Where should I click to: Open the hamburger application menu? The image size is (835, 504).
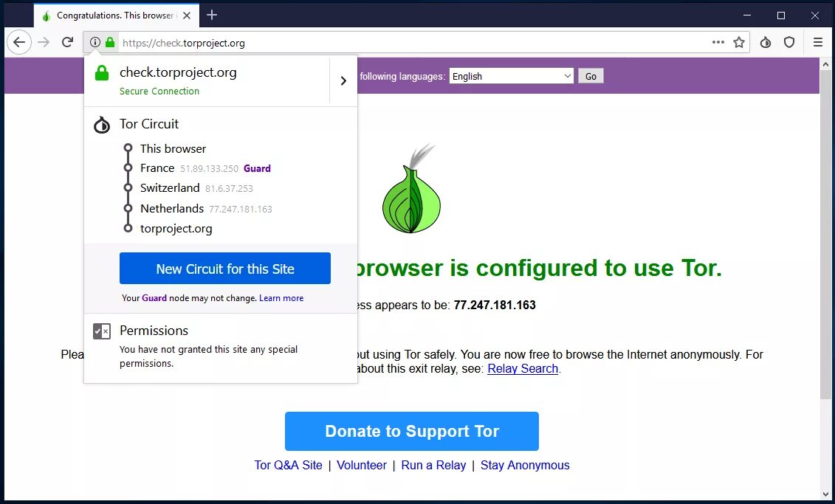tap(818, 43)
